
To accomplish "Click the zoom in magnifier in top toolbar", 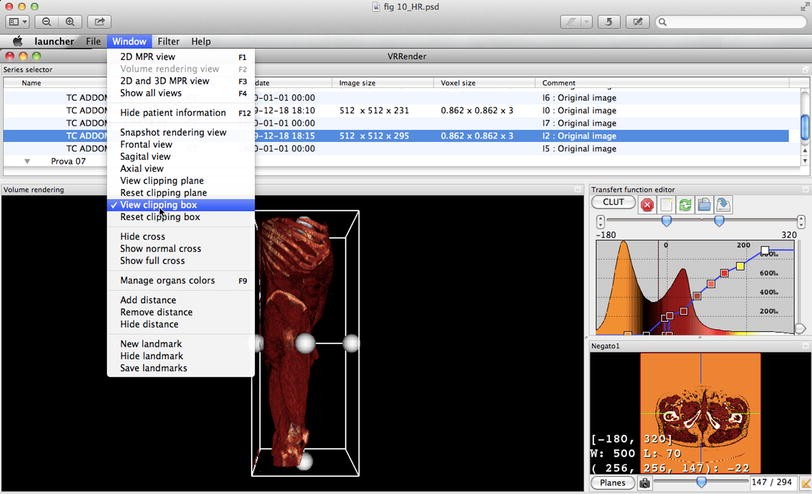I will tap(70, 21).
